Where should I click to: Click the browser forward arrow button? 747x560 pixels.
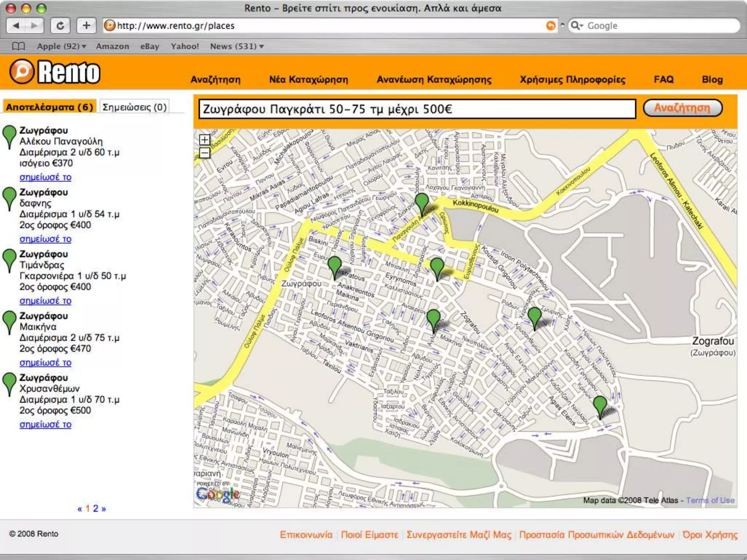(34, 26)
